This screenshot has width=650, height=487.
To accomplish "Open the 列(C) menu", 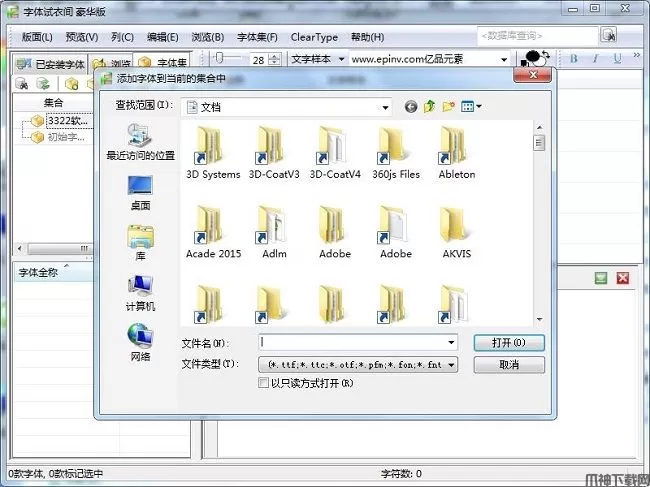I will pos(122,37).
